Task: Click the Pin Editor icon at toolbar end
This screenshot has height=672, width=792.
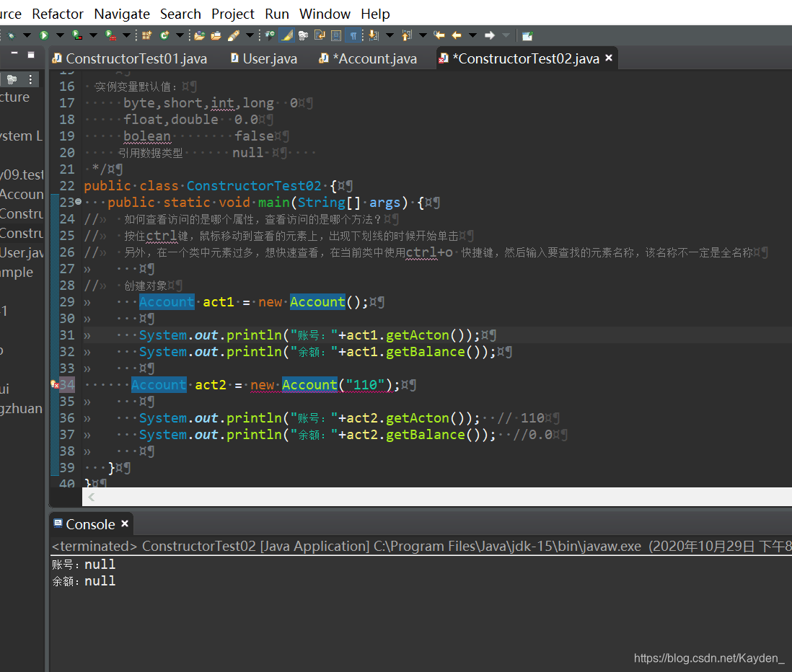Action: coord(527,35)
